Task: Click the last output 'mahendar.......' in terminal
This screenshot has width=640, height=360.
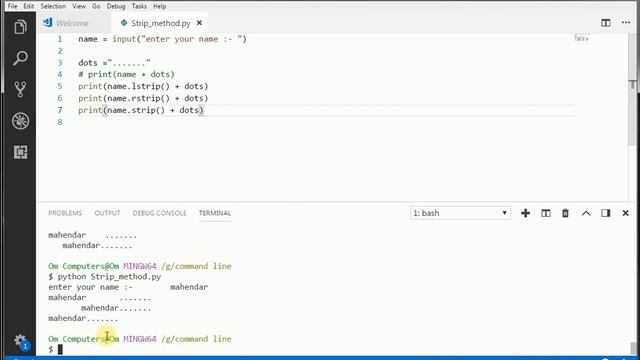Action: [x=83, y=318]
